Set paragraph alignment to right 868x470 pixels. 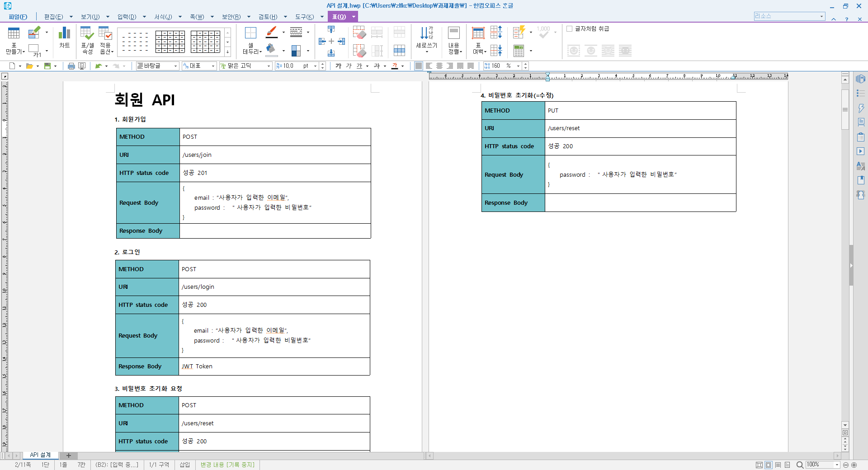(450, 66)
